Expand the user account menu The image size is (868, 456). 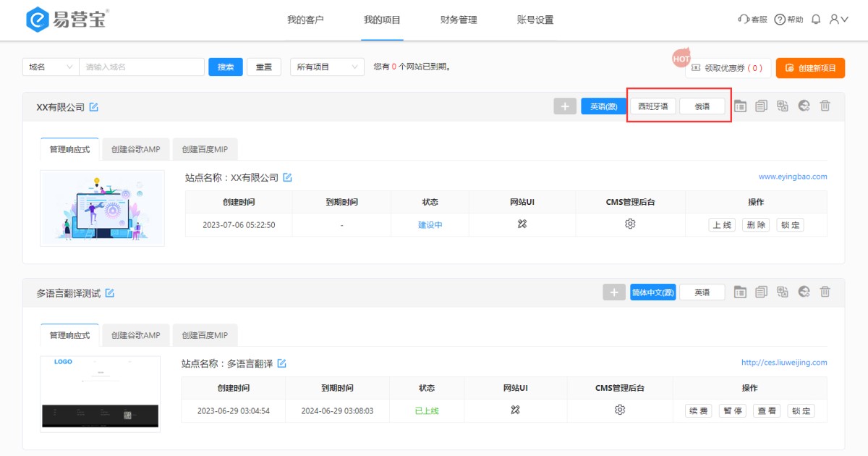coord(838,20)
